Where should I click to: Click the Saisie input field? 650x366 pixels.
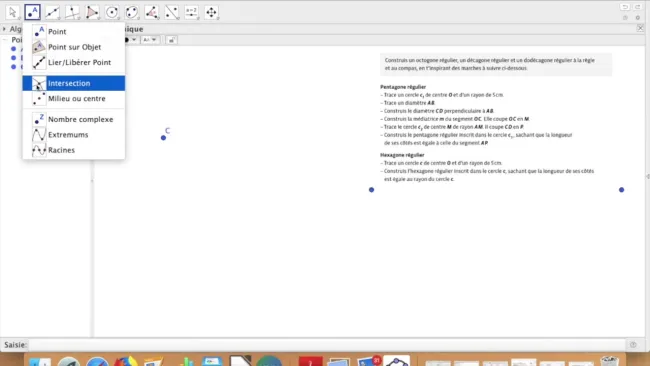pyautogui.click(x=327, y=345)
